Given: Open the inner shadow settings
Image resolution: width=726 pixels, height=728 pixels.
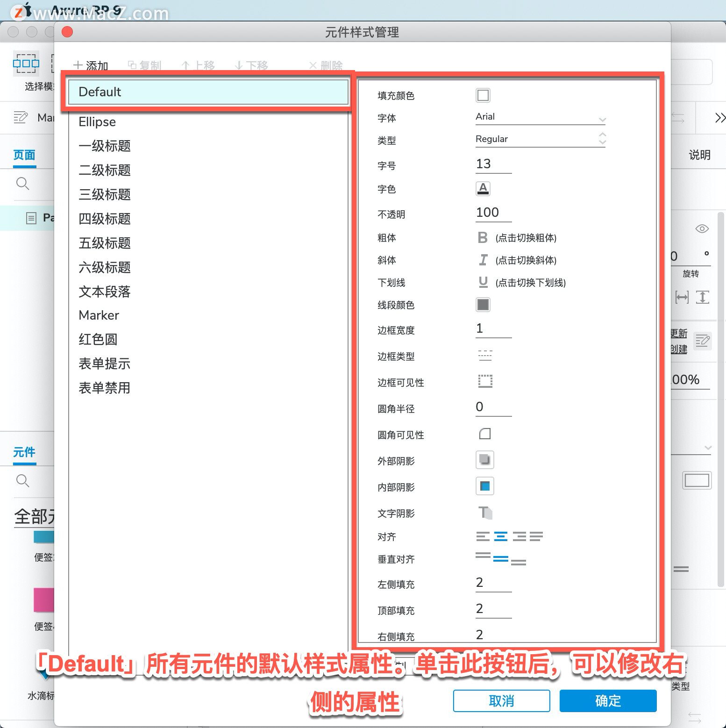Looking at the screenshot, I should pyautogui.click(x=484, y=486).
